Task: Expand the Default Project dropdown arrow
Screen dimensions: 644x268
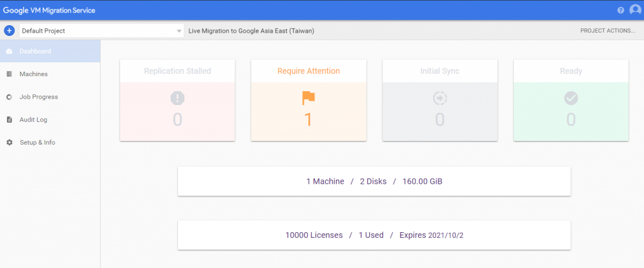Action: (179, 31)
